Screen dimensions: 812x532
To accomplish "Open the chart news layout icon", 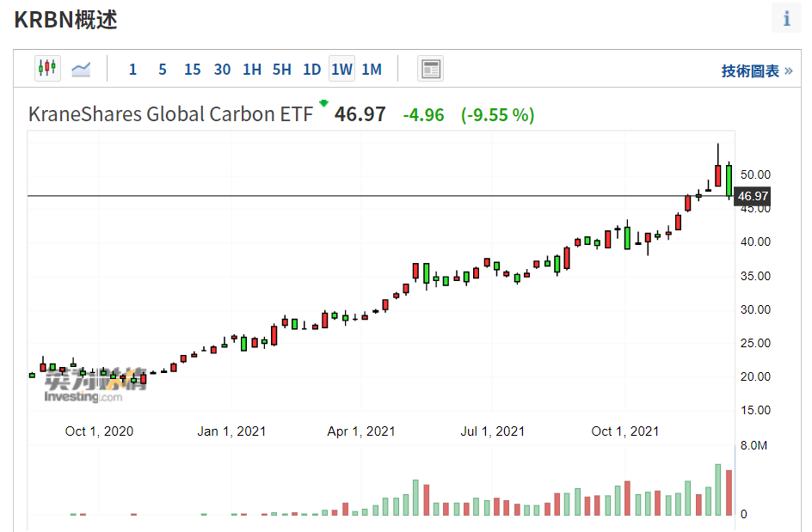I will (430, 69).
